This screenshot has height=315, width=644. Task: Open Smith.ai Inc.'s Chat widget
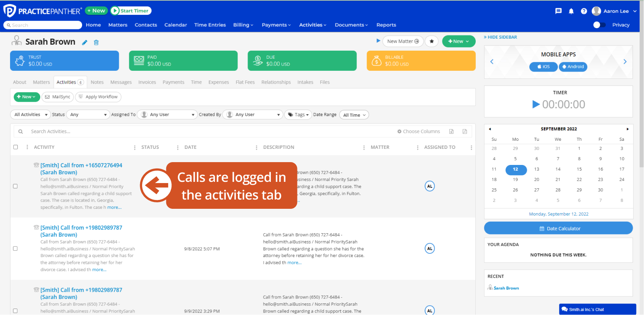[598, 309]
